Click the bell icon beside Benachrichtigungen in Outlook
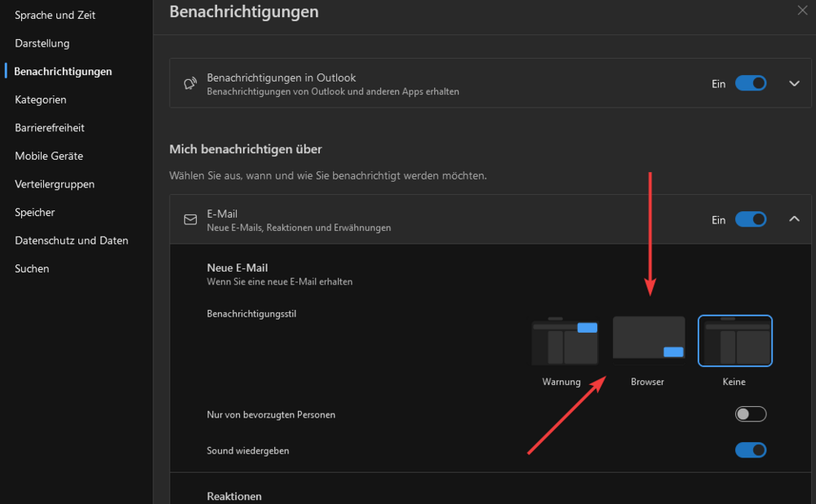 pos(191,84)
